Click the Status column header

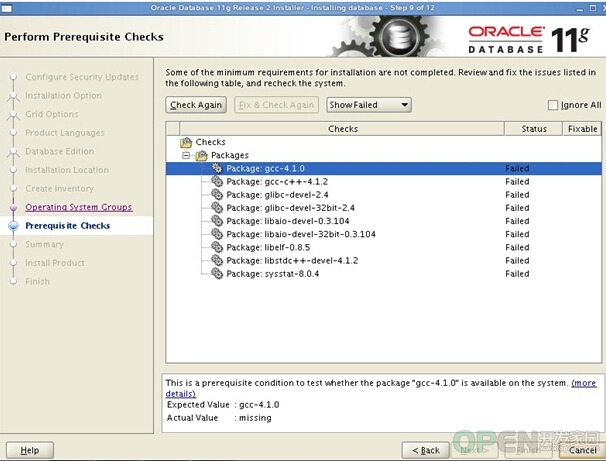[534, 129]
